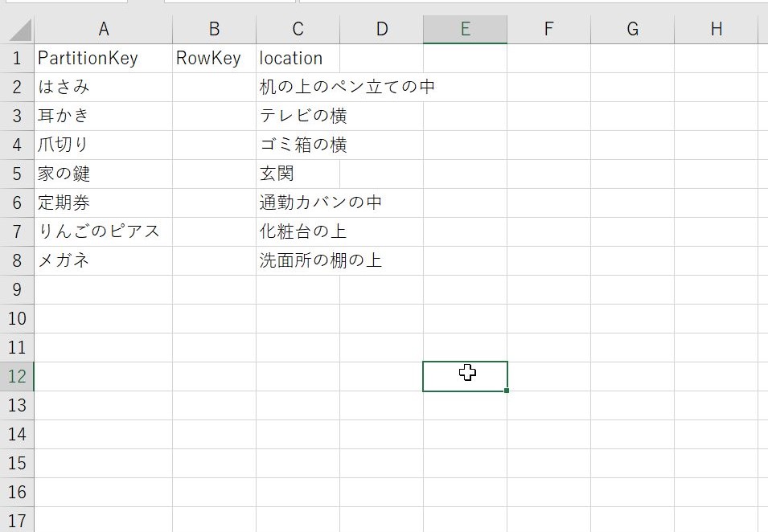The height and width of the screenshot is (532, 768).
Task: Select row header 1
Action: [16, 57]
